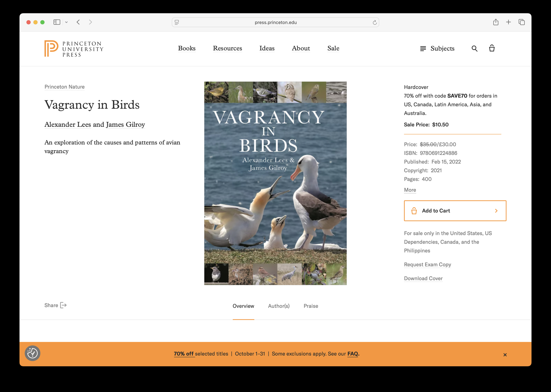Switch to the Author(s) tab

pyautogui.click(x=279, y=306)
